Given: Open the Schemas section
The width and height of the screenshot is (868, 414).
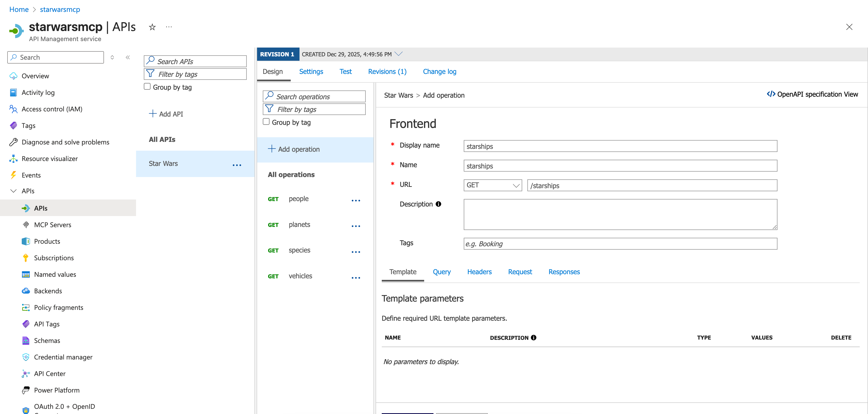Looking at the screenshot, I should (47, 340).
